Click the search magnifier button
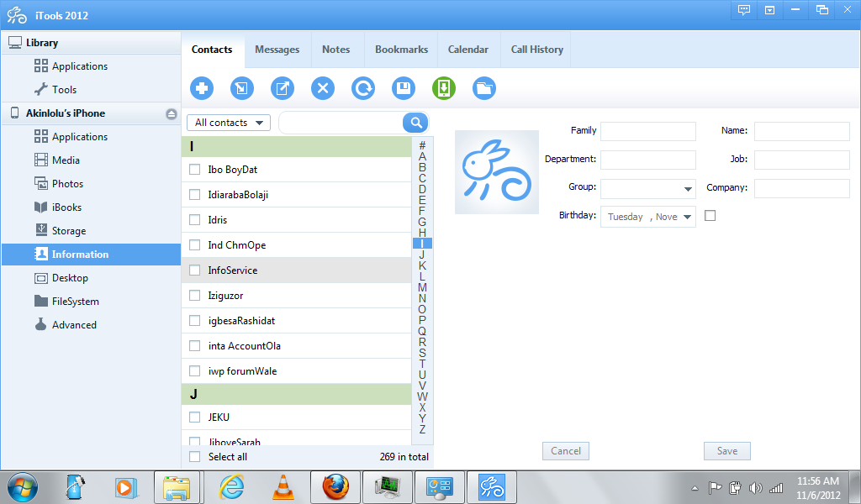The image size is (861, 504). [415, 123]
